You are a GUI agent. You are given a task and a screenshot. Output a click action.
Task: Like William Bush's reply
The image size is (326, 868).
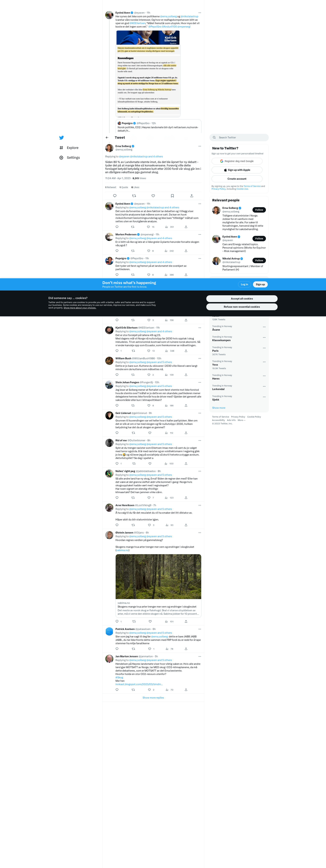pos(149,375)
